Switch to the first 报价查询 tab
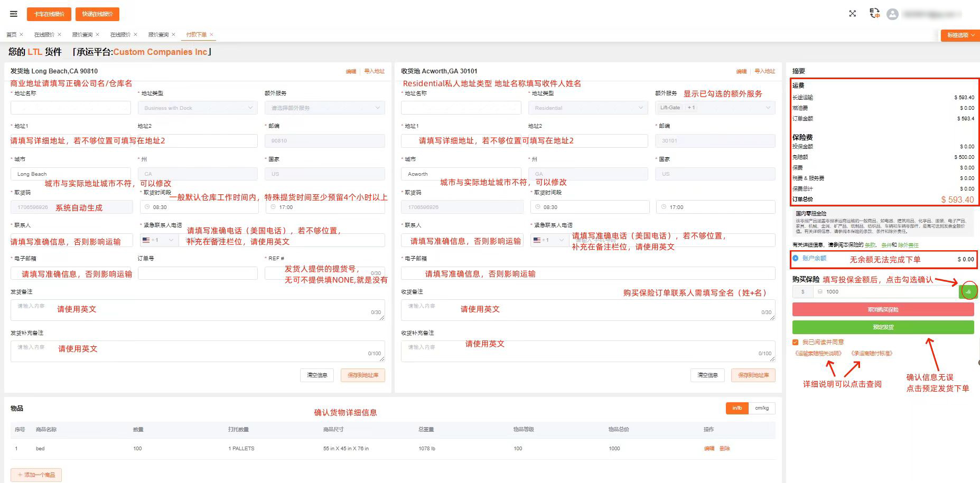980x483 pixels. point(82,35)
